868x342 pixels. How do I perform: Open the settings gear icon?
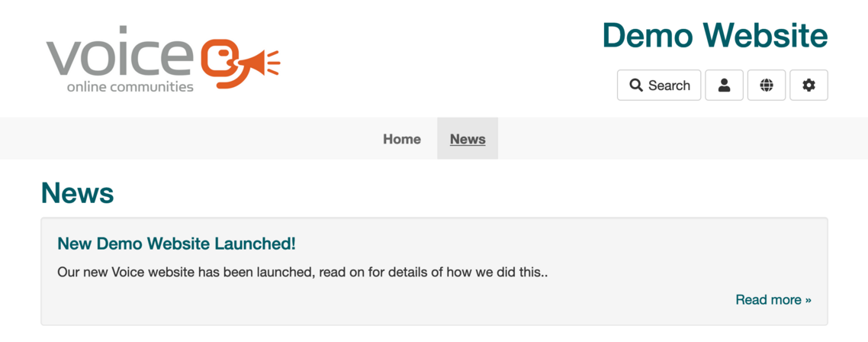tap(809, 85)
